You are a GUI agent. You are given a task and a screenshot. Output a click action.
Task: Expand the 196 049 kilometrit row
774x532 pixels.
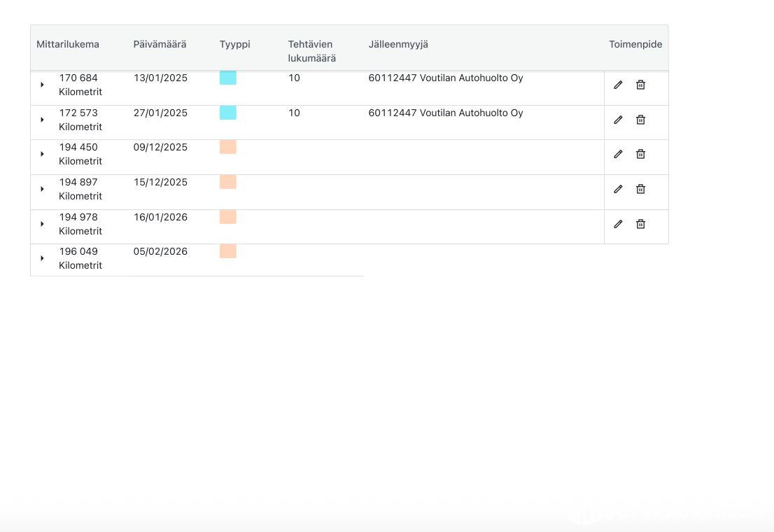tap(42, 258)
